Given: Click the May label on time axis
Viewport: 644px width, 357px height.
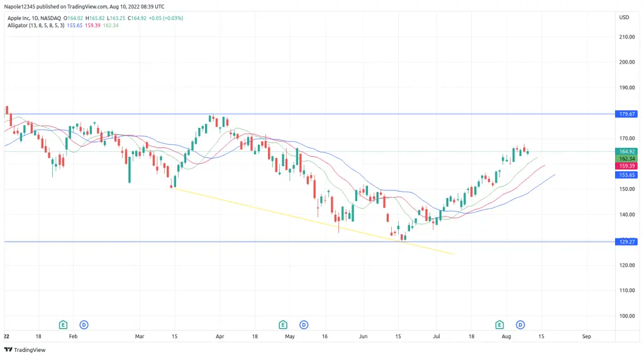Looking at the screenshot, I should point(290,336).
